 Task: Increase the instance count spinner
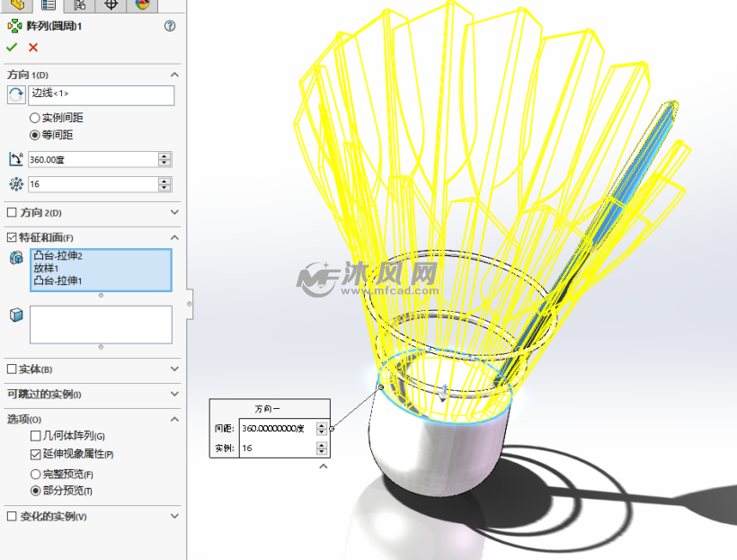tap(164, 181)
